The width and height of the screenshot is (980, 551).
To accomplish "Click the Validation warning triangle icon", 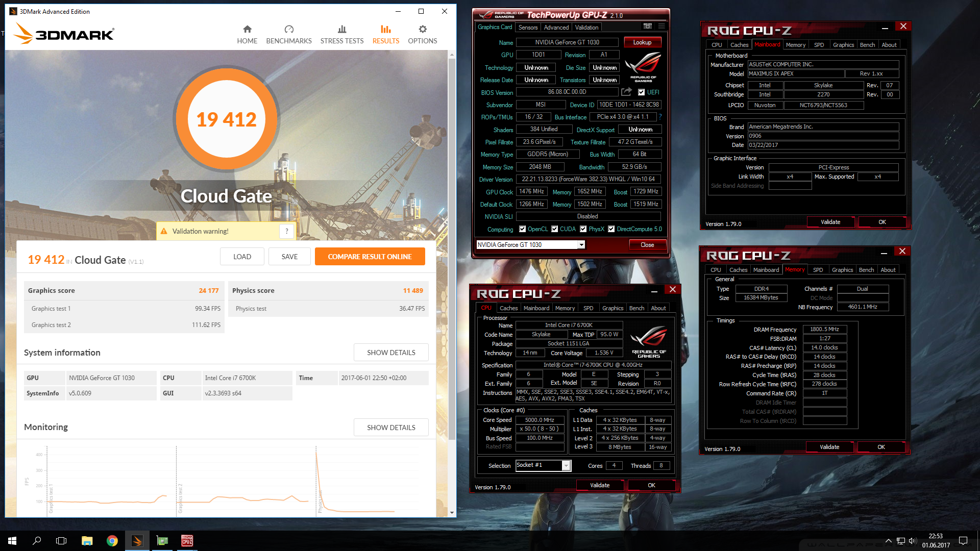I will pos(164,231).
